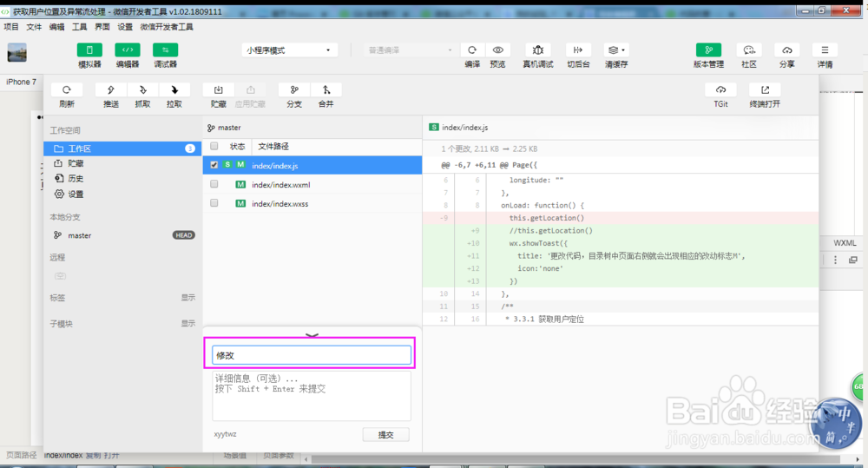The image size is (868, 468).
Task: Click the commit message field with 修改
Action: click(311, 355)
